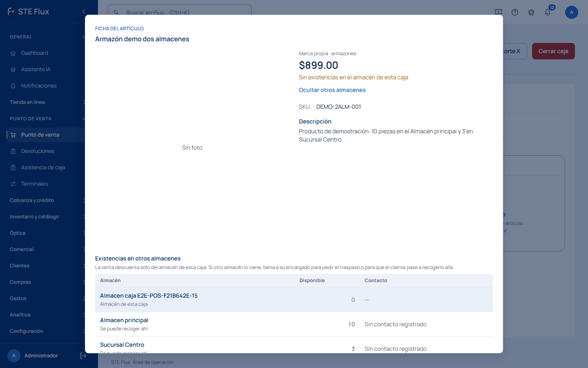Click the STE Flux logo
This screenshot has height=368, width=588.
pyautogui.click(x=28, y=11)
